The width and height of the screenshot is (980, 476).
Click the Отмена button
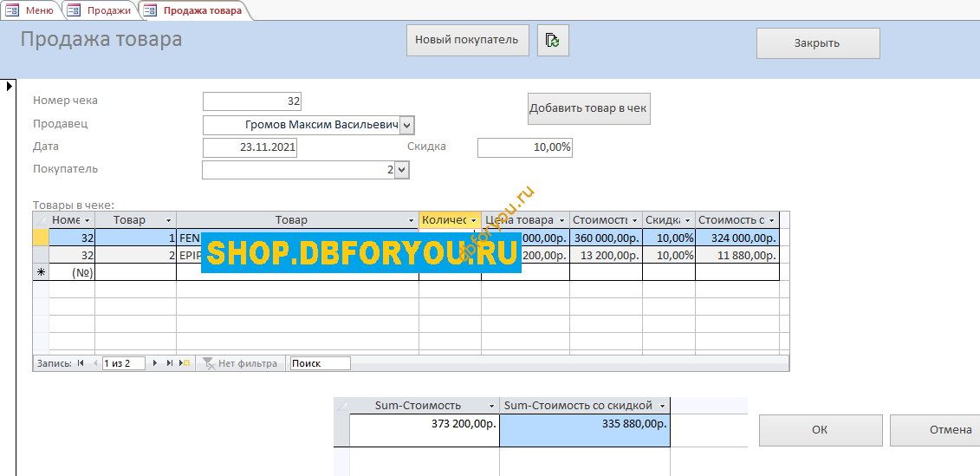click(x=936, y=430)
